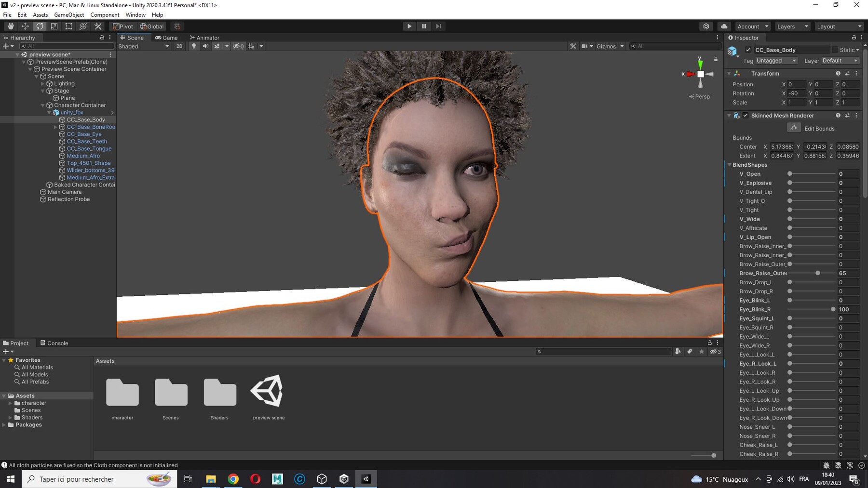Toggle Global handle rotation
Screen dimensions: 868x488
point(152,26)
